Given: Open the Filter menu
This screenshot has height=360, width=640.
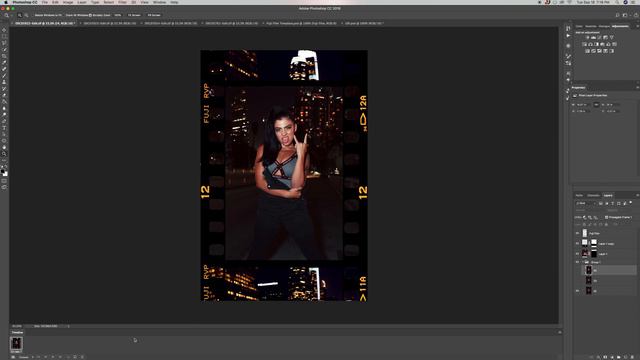Looking at the screenshot, I should click(x=122, y=2).
